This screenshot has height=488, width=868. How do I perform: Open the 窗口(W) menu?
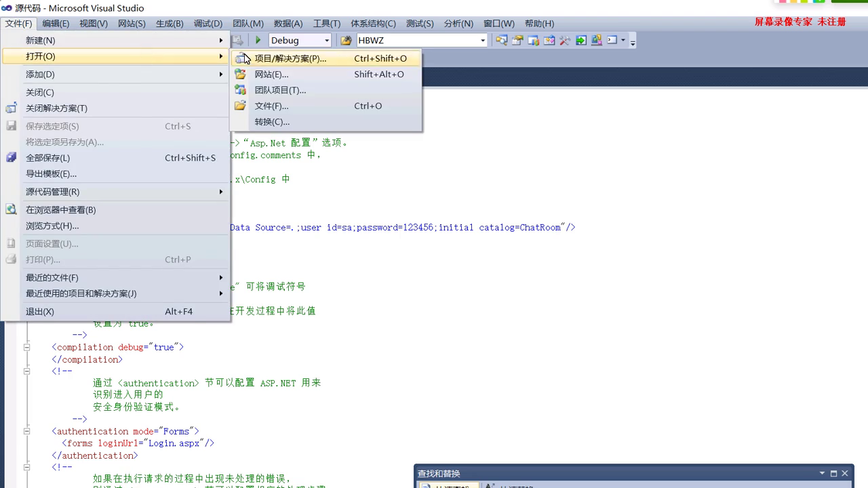click(498, 24)
